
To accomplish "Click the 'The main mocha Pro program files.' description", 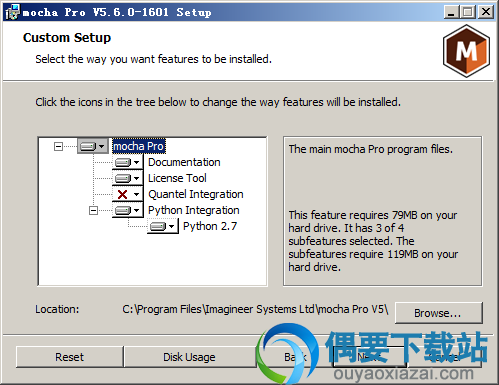I will pos(371,149).
